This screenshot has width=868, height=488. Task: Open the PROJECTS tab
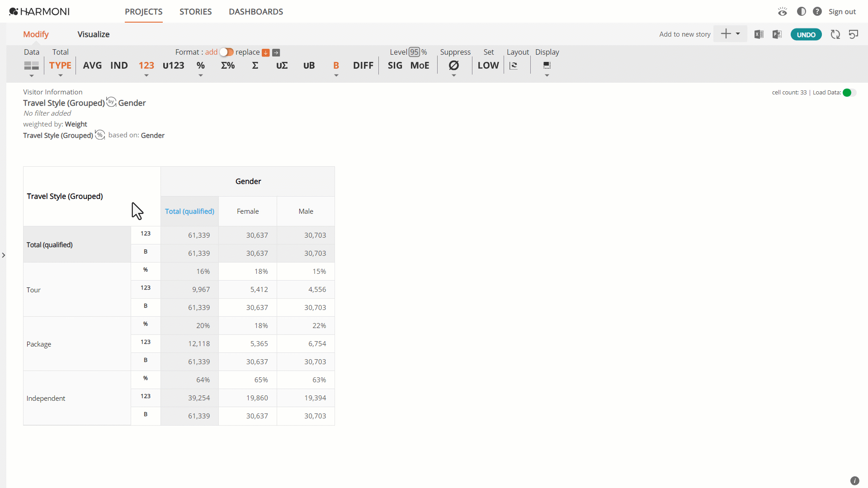[x=144, y=12]
